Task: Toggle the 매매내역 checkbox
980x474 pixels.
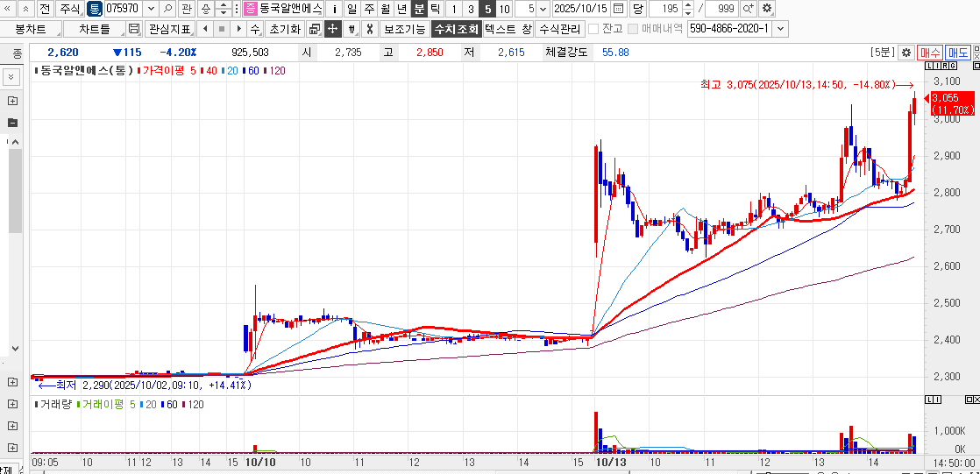Action: [632, 29]
